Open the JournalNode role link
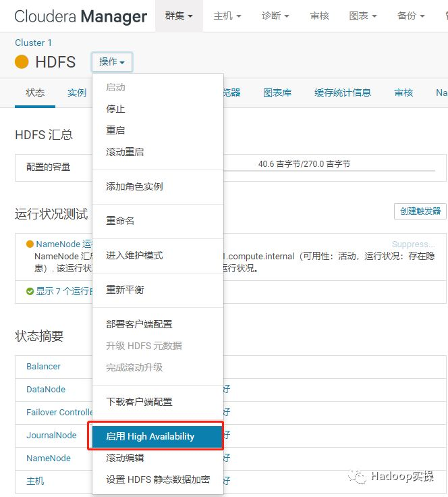 [51, 435]
